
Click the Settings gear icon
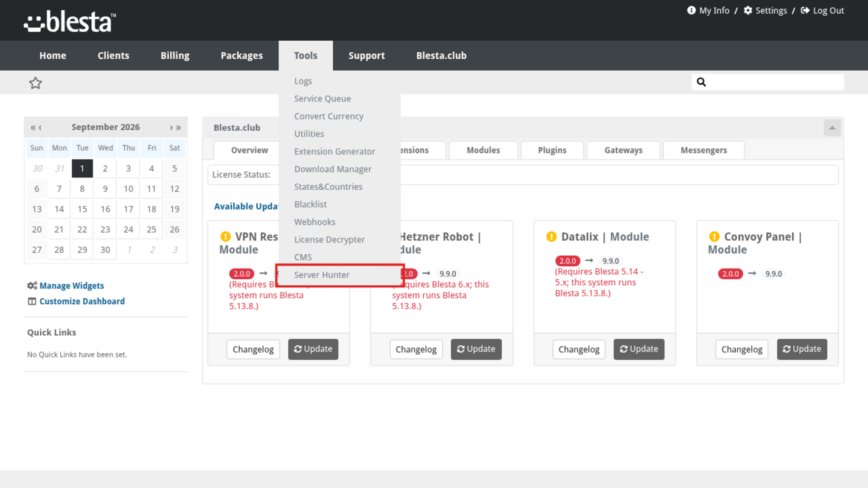(x=748, y=10)
